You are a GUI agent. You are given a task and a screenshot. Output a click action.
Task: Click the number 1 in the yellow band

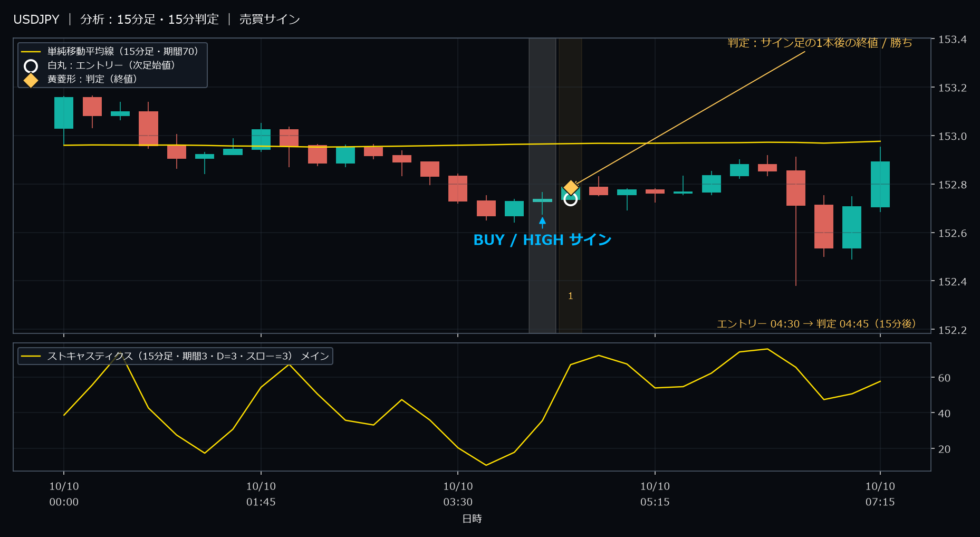tap(570, 296)
